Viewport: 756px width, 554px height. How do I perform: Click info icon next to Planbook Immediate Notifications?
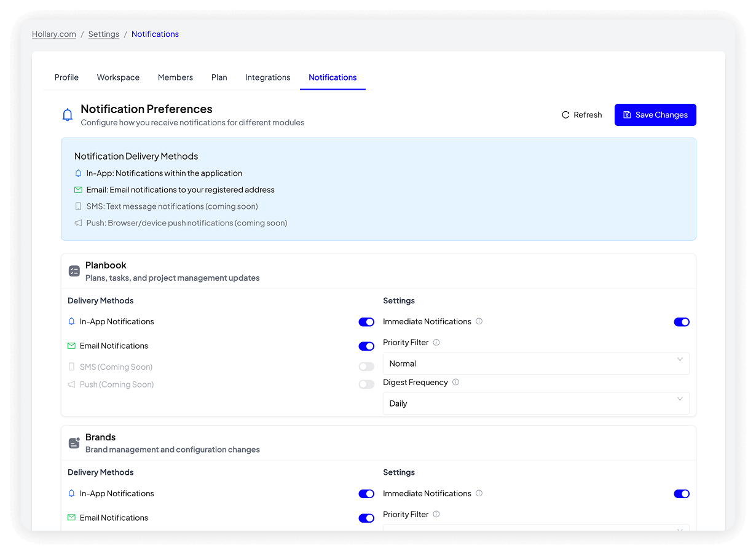click(479, 321)
